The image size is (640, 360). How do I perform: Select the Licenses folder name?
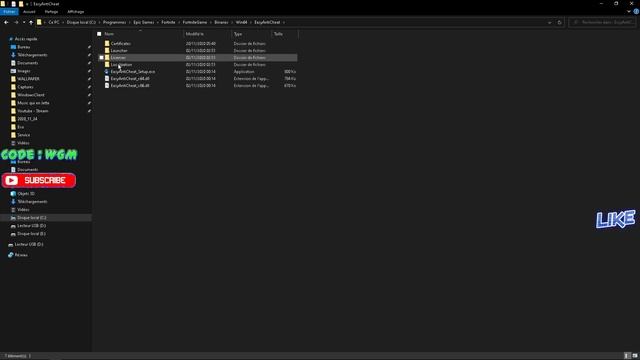[x=118, y=58]
